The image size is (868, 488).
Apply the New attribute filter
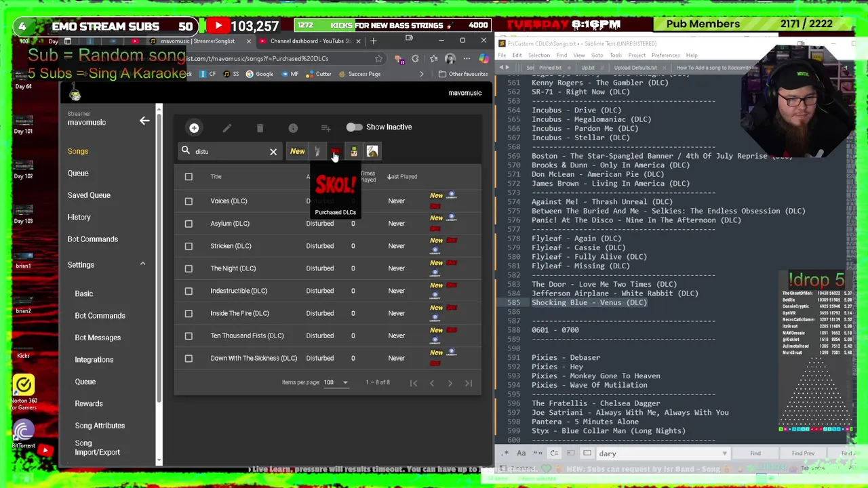click(x=297, y=151)
